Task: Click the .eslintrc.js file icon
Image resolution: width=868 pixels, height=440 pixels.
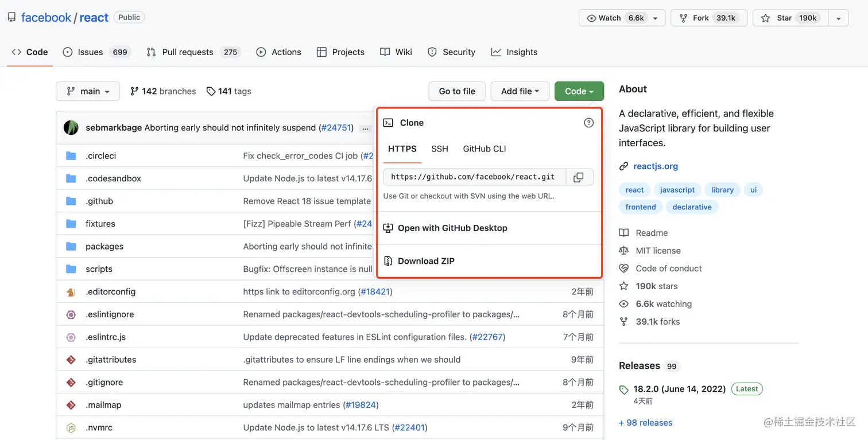Action: (71, 337)
